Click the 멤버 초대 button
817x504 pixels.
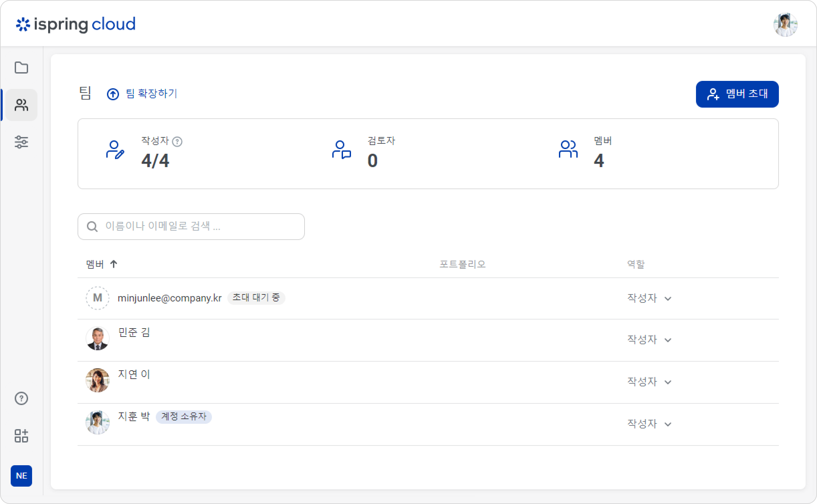[737, 94]
